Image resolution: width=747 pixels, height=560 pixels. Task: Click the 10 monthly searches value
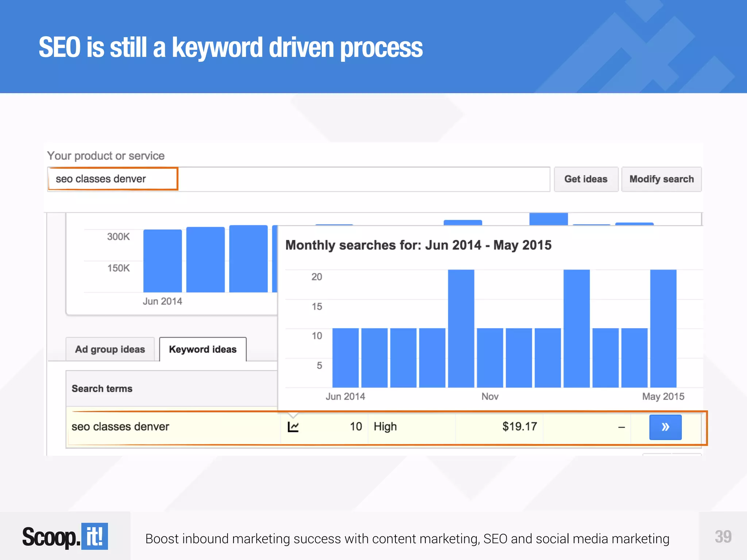356,427
